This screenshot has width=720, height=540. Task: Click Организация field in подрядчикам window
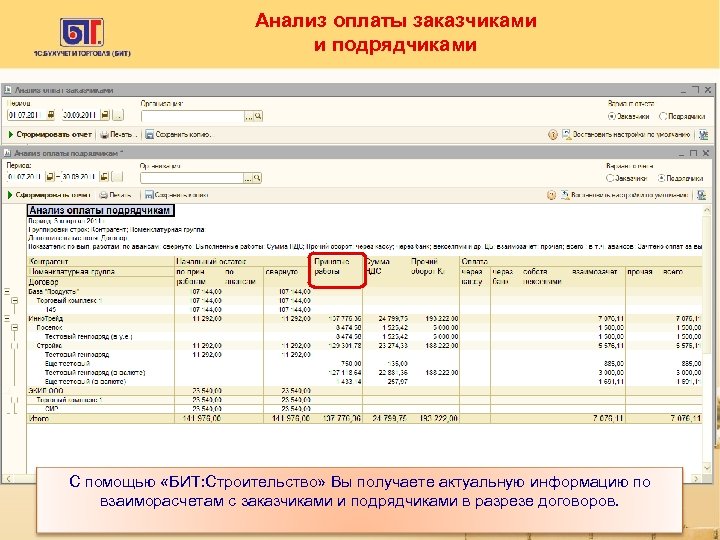tap(192, 178)
